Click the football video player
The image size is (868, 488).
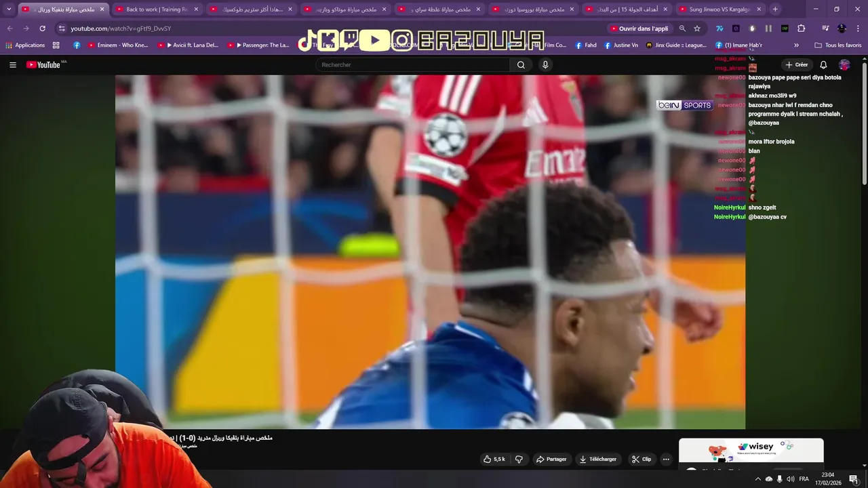[430, 251]
